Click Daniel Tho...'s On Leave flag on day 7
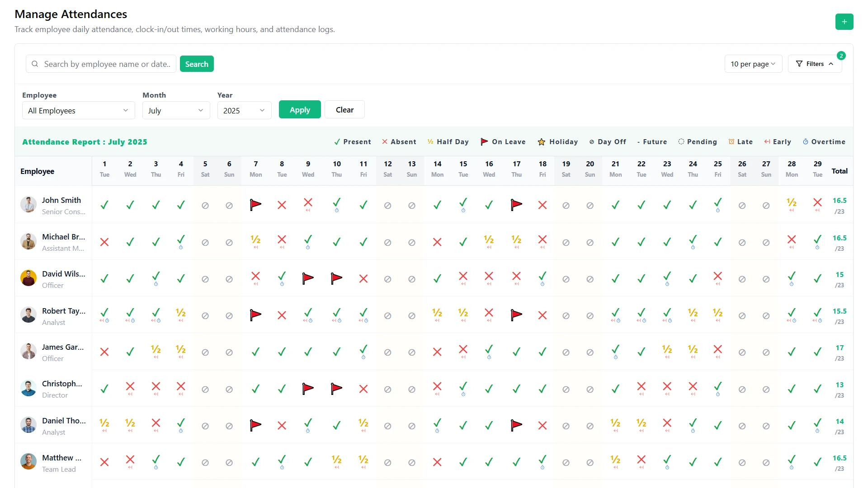Viewport: 868px width, 488px height. tap(256, 426)
